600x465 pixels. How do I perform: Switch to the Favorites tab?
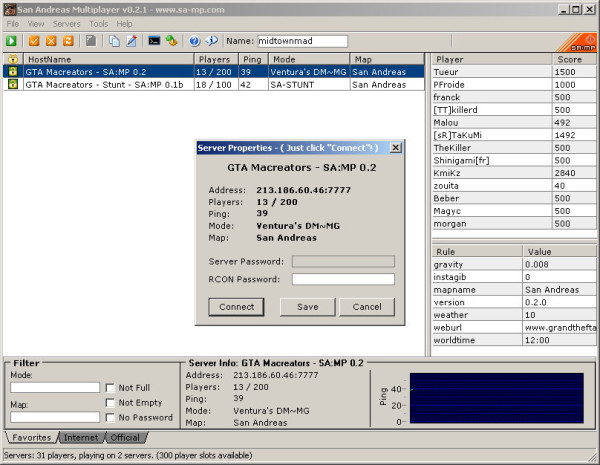click(x=31, y=437)
